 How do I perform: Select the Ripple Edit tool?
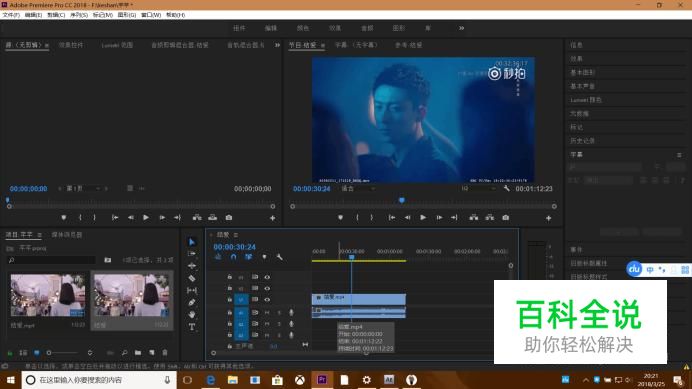[192, 266]
